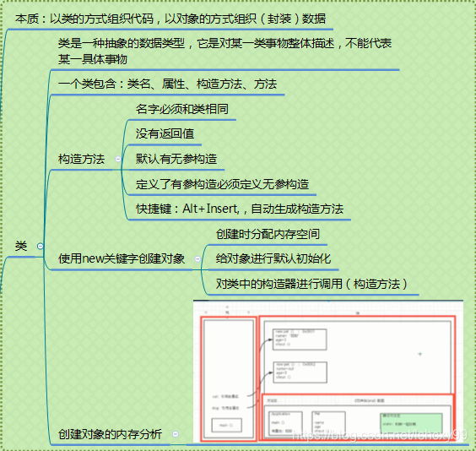Collapse the 使用new关键字创建对象 branch
Image resolution: width=476 pixels, height=451 pixels.
pos(197,259)
